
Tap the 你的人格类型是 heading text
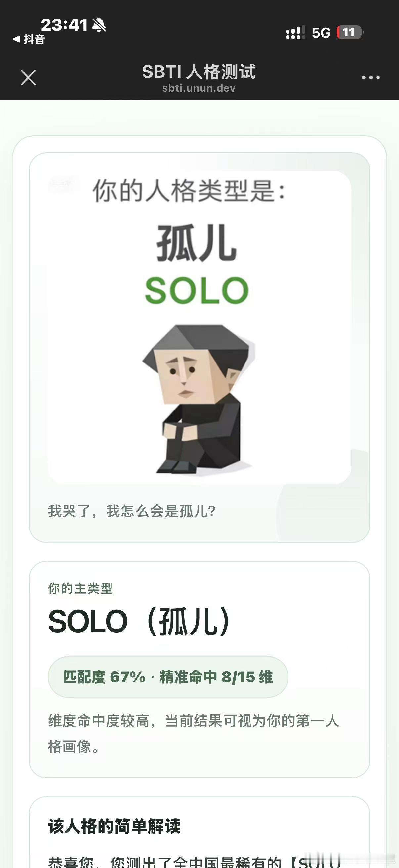189,191
